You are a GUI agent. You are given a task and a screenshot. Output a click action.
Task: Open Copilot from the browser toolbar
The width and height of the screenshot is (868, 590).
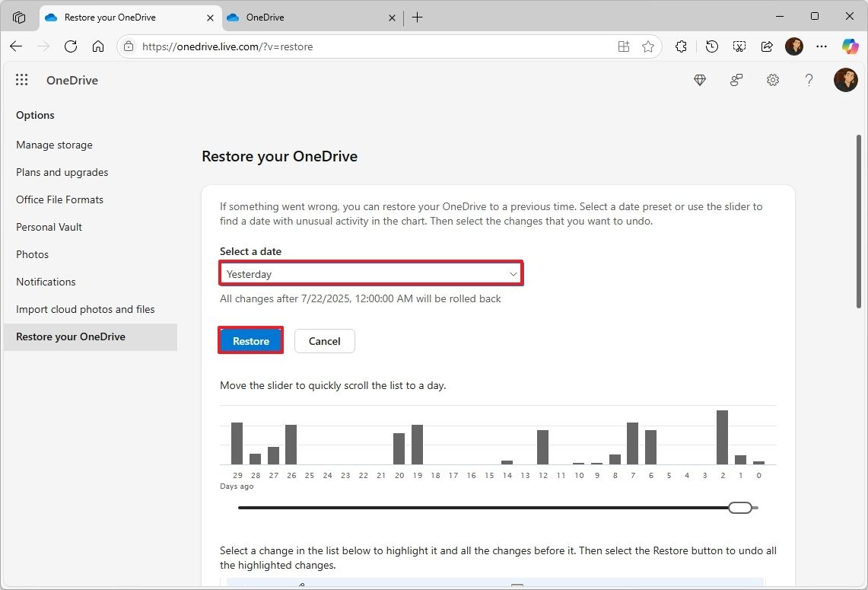[850, 46]
